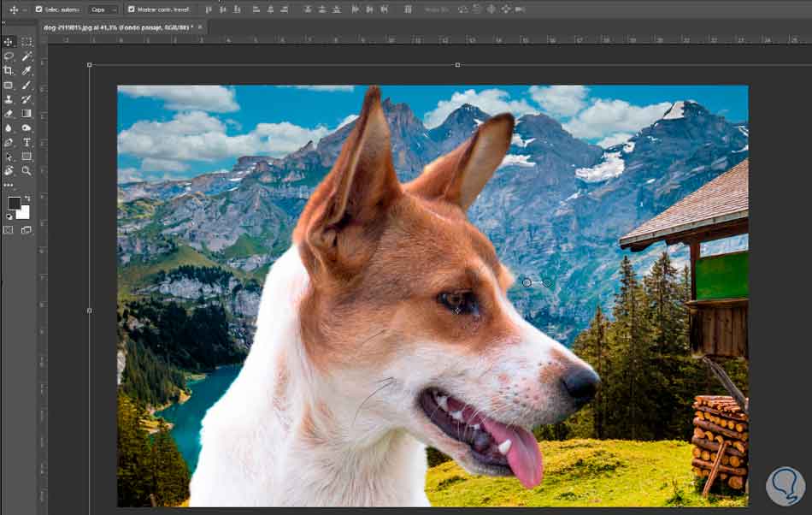Image resolution: width=812 pixels, height=515 pixels.
Task: Select the 3D scale video-camera icon
Action: click(521, 9)
